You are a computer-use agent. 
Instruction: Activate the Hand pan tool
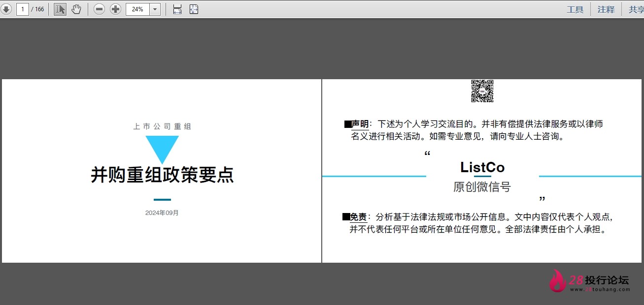pyautogui.click(x=76, y=9)
